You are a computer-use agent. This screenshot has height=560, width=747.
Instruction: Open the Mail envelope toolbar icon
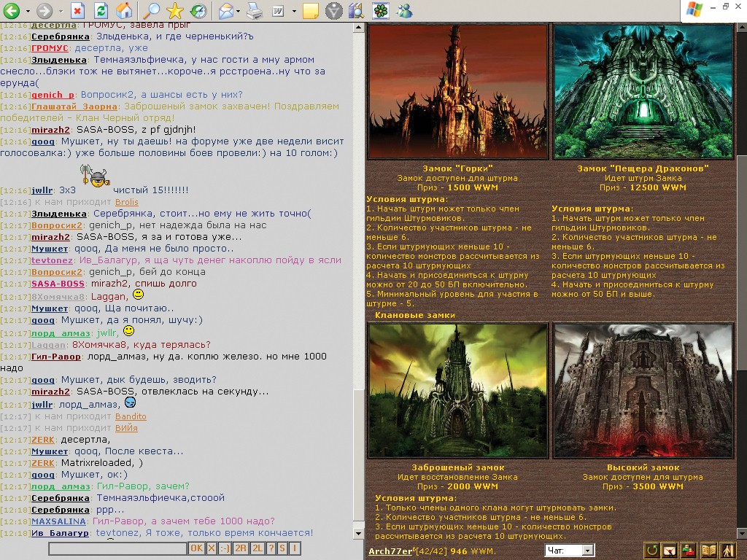tap(226, 10)
